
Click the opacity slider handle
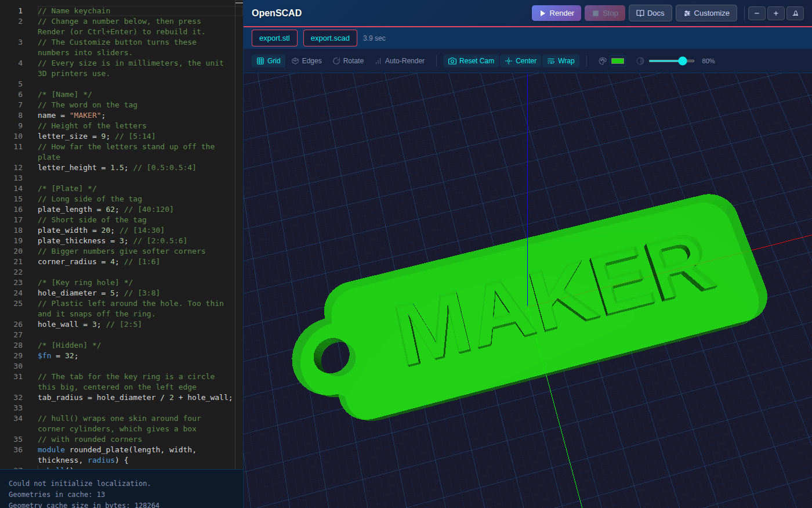[683, 61]
